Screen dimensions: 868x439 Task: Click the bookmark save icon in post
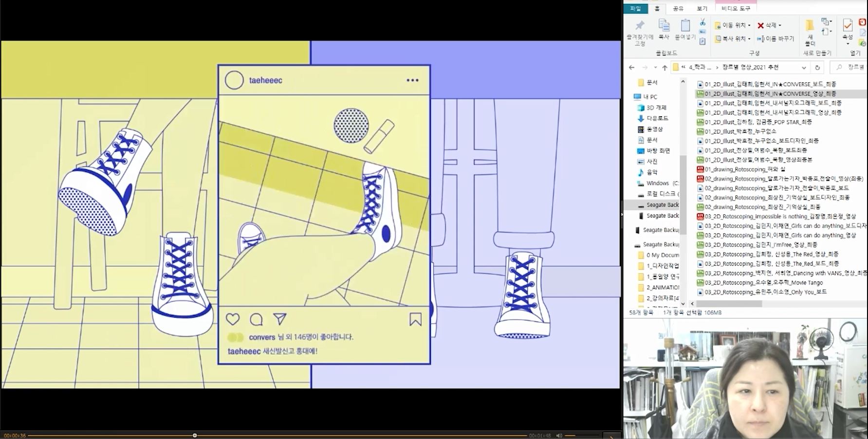(415, 319)
